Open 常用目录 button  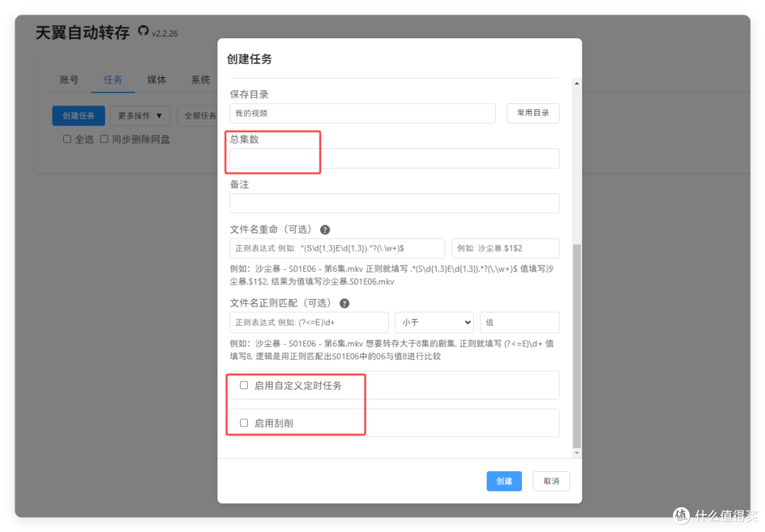pyautogui.click(x=533, y=113)
